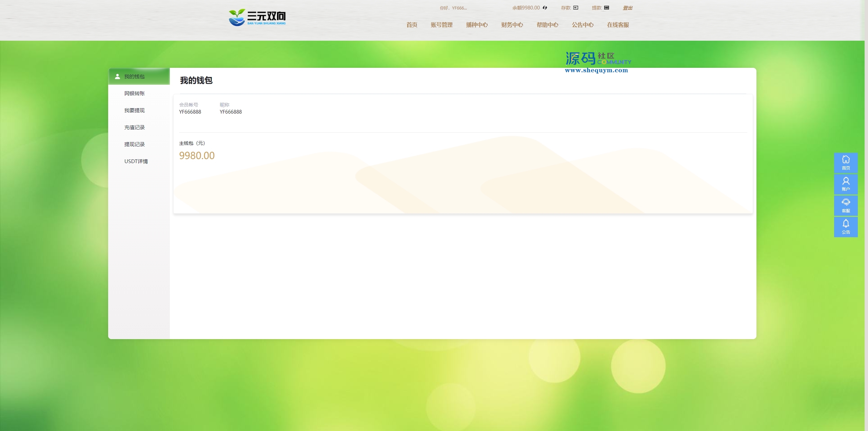Viewport: 868px width, 431px height.
Task: Go to 充值记录 sidebar entry
Action: (x=134, y=128)
